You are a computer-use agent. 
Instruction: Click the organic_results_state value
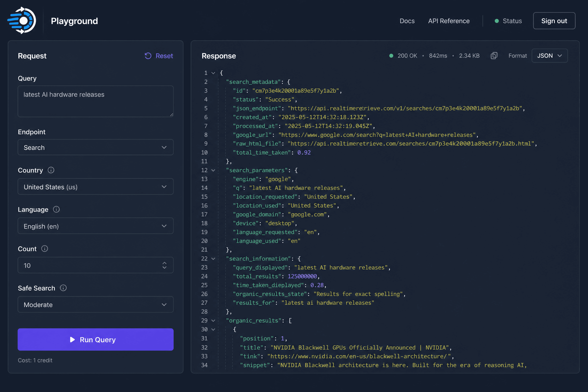[358, 294]
